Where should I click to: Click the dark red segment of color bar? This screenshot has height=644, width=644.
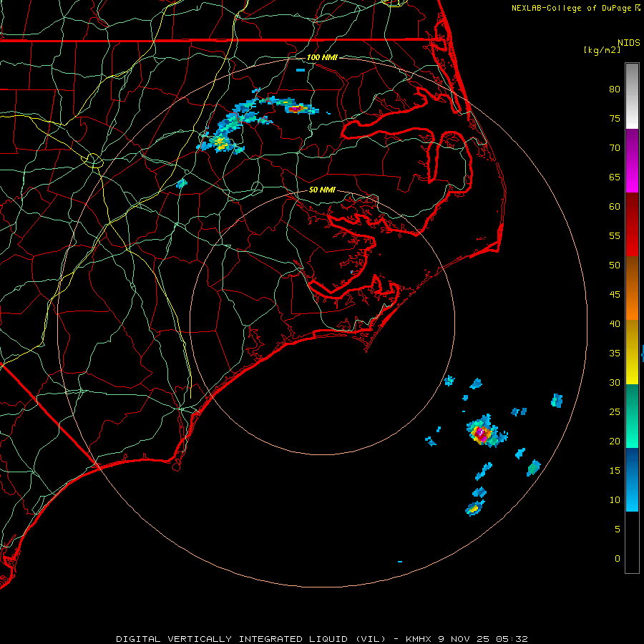(632, 224)
